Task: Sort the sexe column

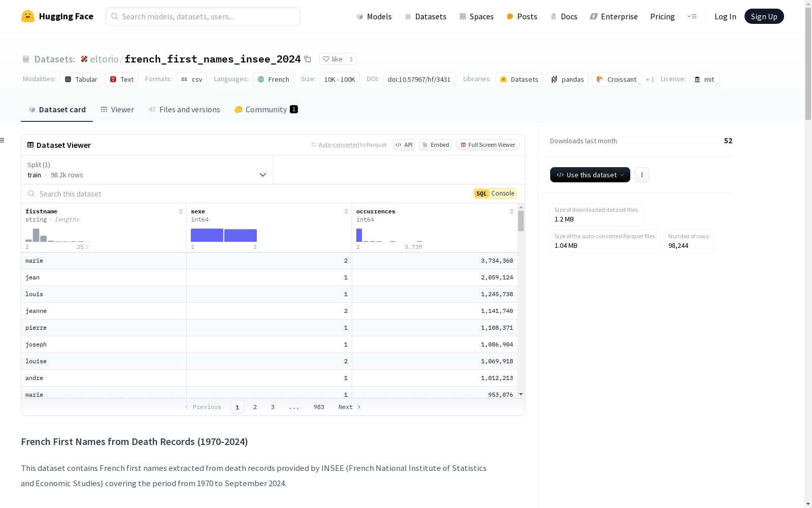Action: (x=346, y=211)
